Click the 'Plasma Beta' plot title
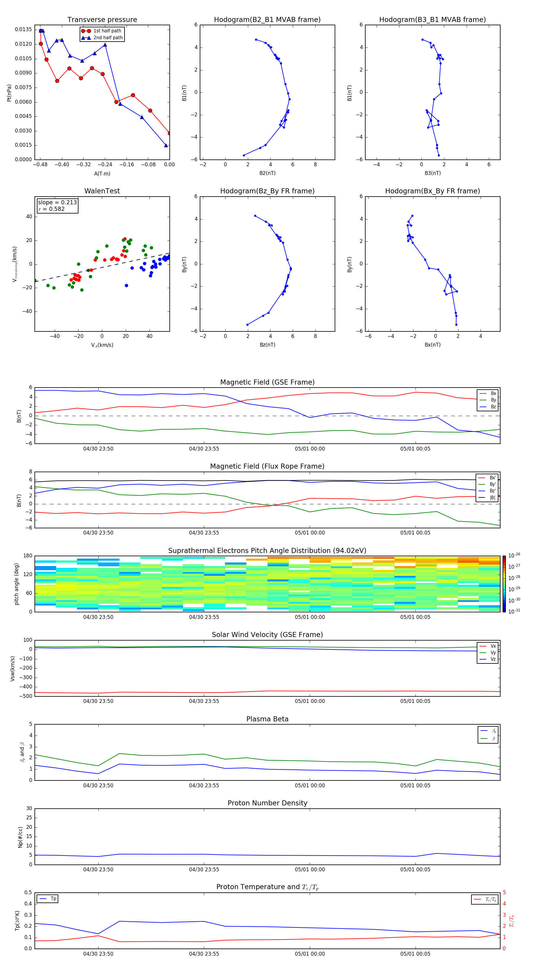 tap(267, 719)
